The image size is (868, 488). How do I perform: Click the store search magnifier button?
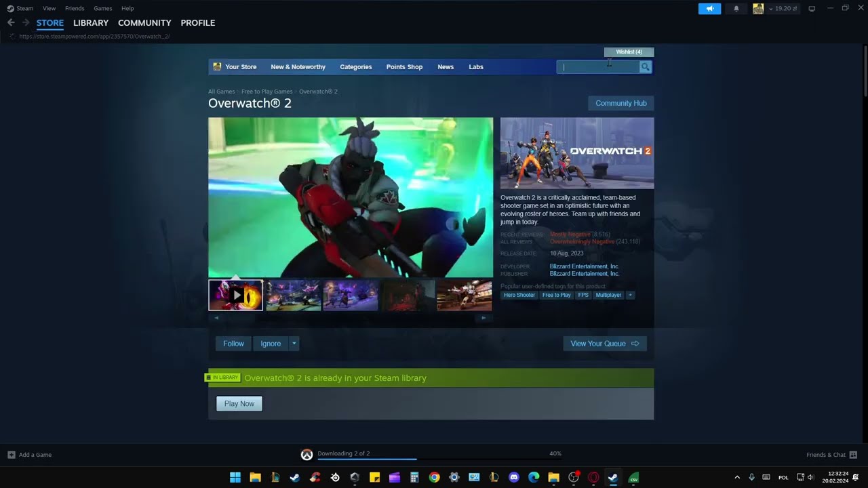point(645,66)
